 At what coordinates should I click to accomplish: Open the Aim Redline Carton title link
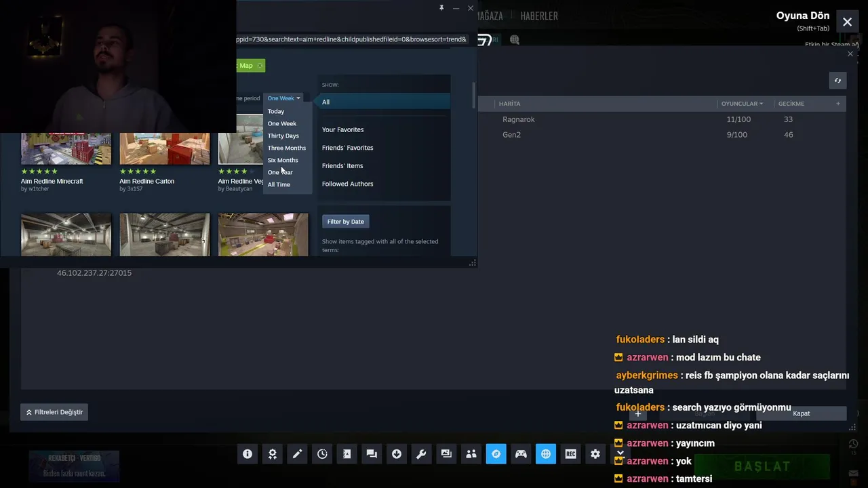(x=147, y=182)
